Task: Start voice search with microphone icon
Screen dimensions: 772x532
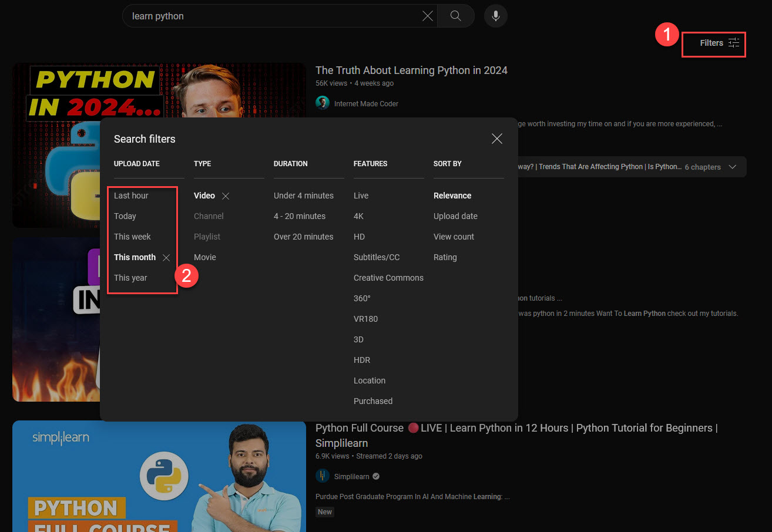Action: point(496,16)
